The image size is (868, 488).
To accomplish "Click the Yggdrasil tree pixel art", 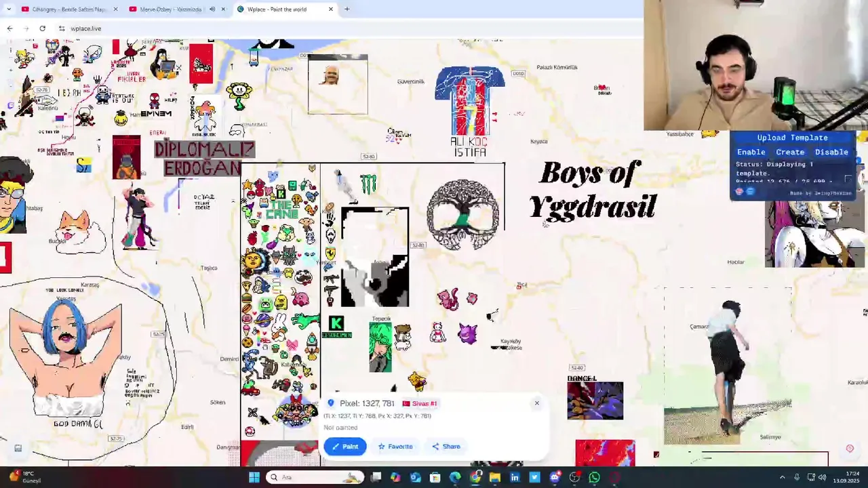I will tap(464, 214).
